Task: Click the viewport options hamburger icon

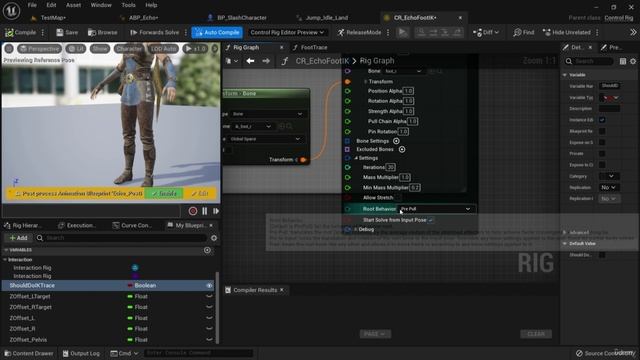Action: coord(9,49)
